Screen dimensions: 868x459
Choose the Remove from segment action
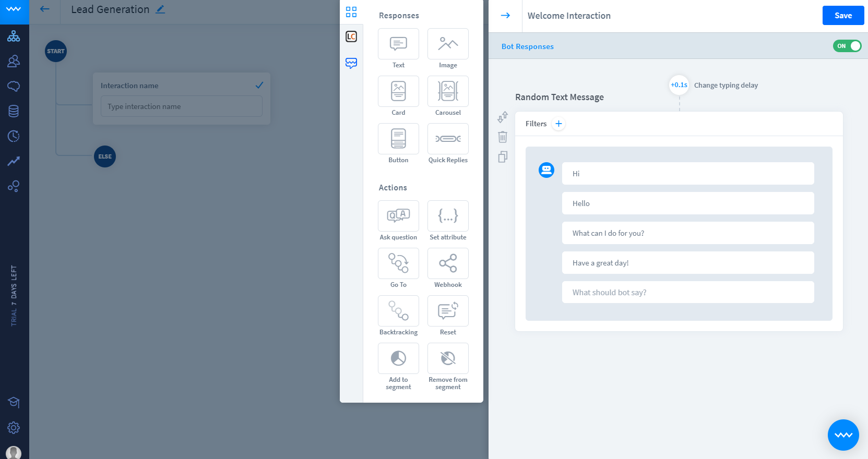pyautogui.click(x=448, y=358)
